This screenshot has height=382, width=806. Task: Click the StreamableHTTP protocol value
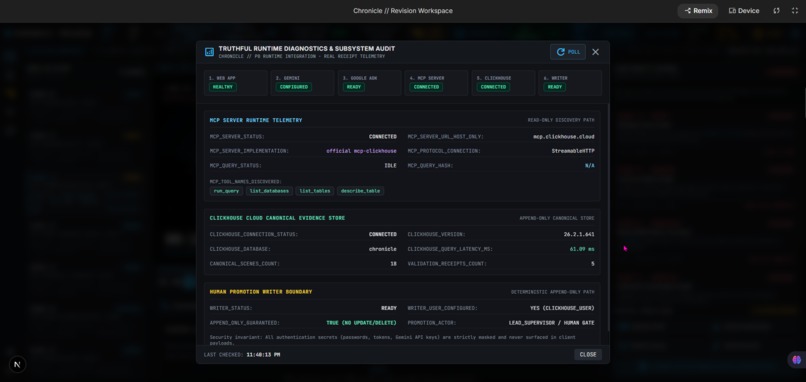pyautogui.click(x=573, y=151)
